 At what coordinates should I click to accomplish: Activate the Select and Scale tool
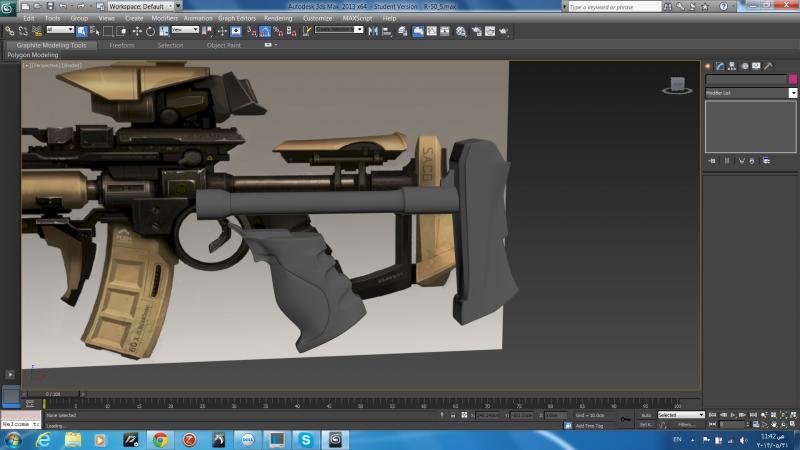[164, 31]
